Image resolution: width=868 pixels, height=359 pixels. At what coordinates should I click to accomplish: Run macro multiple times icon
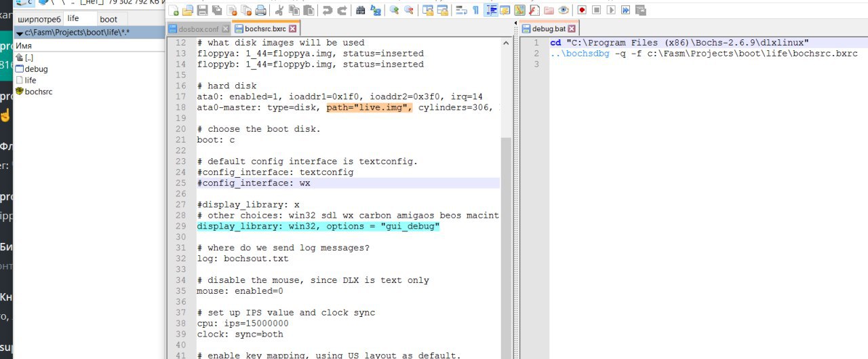pos(625,10)
